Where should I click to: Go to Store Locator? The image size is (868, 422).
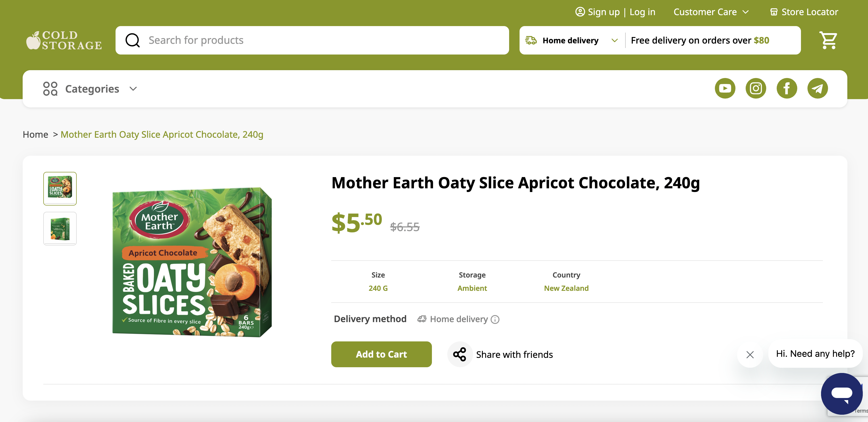[804, 12]
